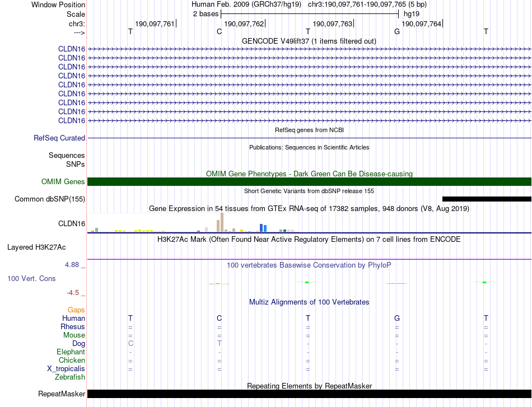
Task: Click the black dbSNP variant block
Action: pyautogui.click(x=487, y=199)
